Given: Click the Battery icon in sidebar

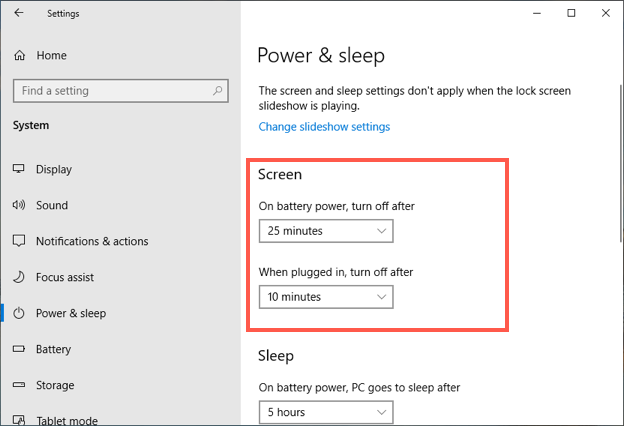Looking at the screenshot, I should click(19, 349).
